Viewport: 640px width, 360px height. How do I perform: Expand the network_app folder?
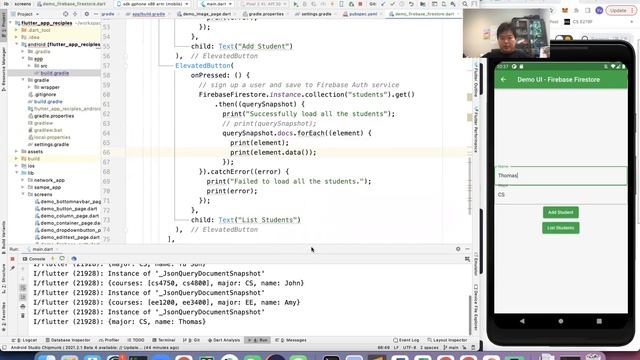coord(23,180)
